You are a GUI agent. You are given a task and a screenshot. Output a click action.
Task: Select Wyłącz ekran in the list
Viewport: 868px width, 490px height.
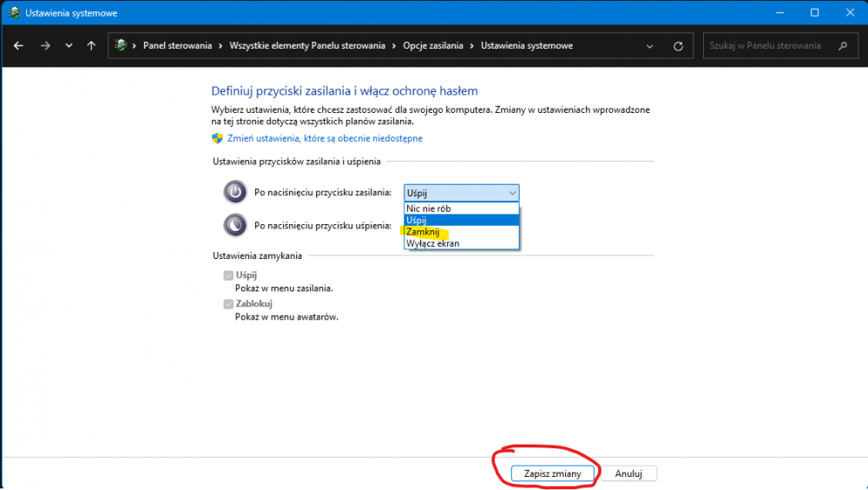pos(432,243)
